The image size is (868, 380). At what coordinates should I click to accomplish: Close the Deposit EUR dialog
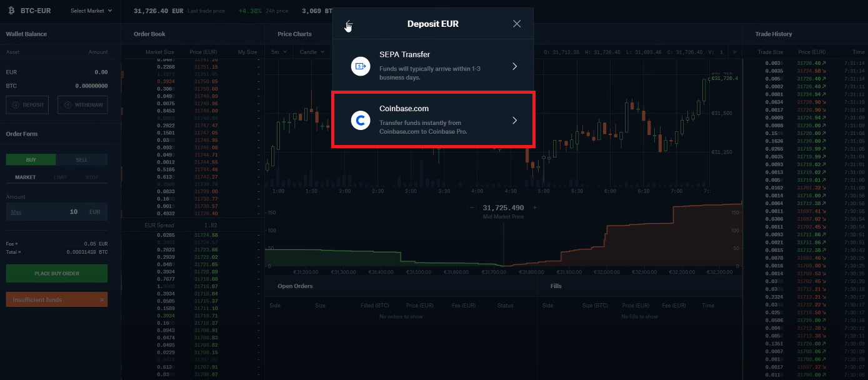pos(517,24)
